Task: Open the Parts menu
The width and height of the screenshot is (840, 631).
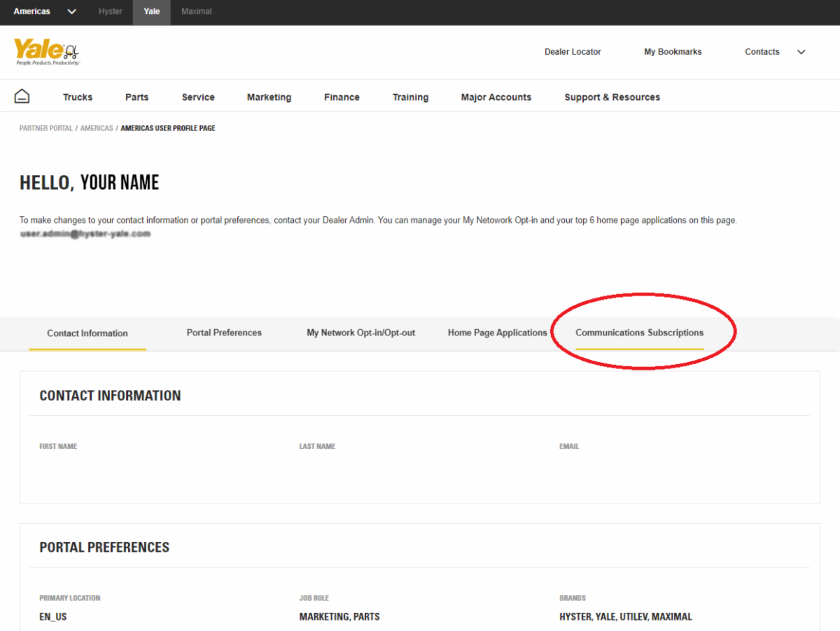Action: [136, 97]
